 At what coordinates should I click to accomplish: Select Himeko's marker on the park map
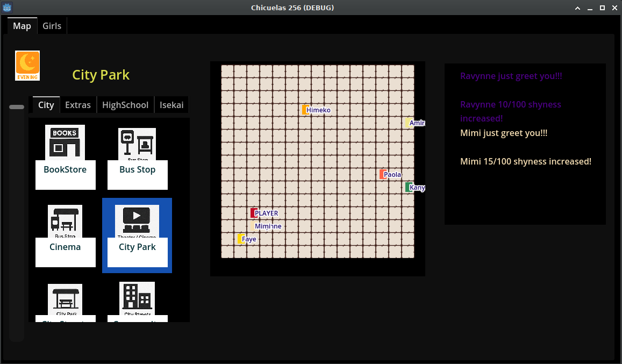[x=305, y=110]
